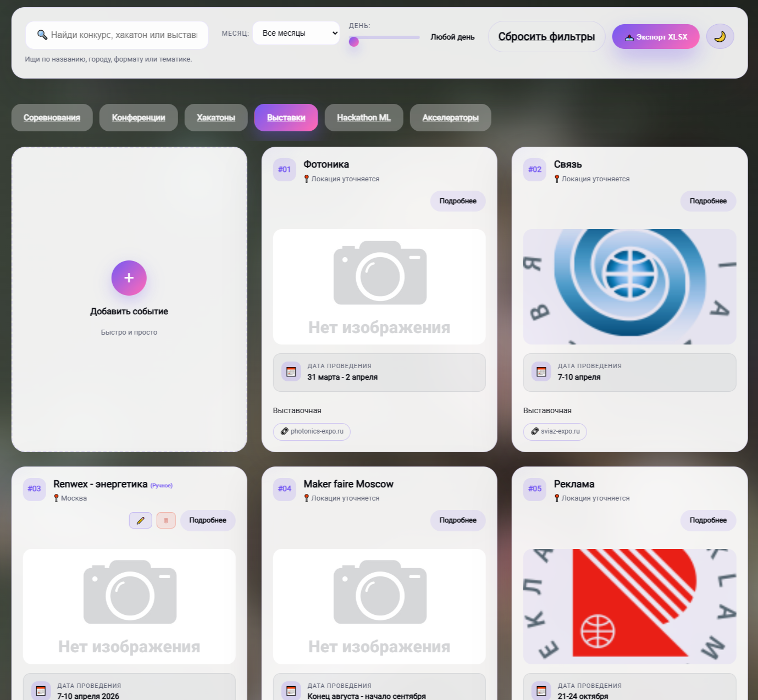Click the calendar icon in the Фотоника date box
This screenshot has height=700, width=758.
[x=291, y=371]
